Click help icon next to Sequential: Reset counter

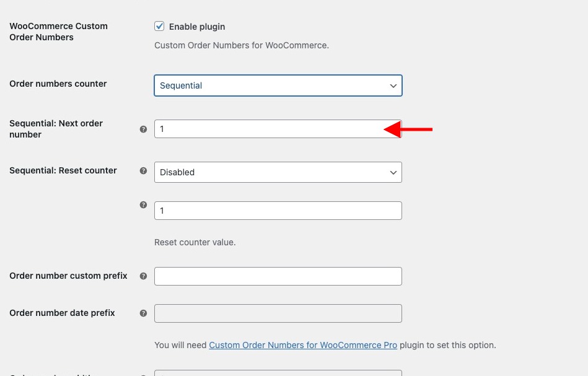[143, 170]
